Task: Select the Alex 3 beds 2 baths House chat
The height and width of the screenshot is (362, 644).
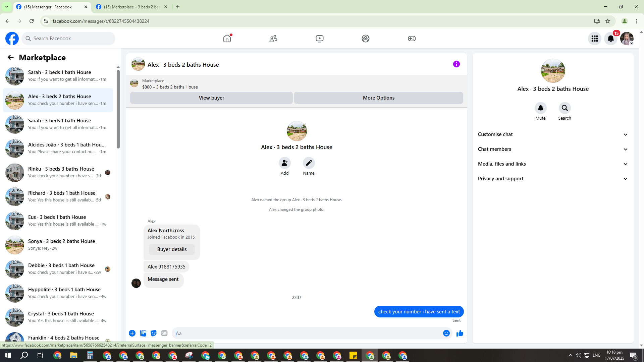Action: tap(58, 100)
